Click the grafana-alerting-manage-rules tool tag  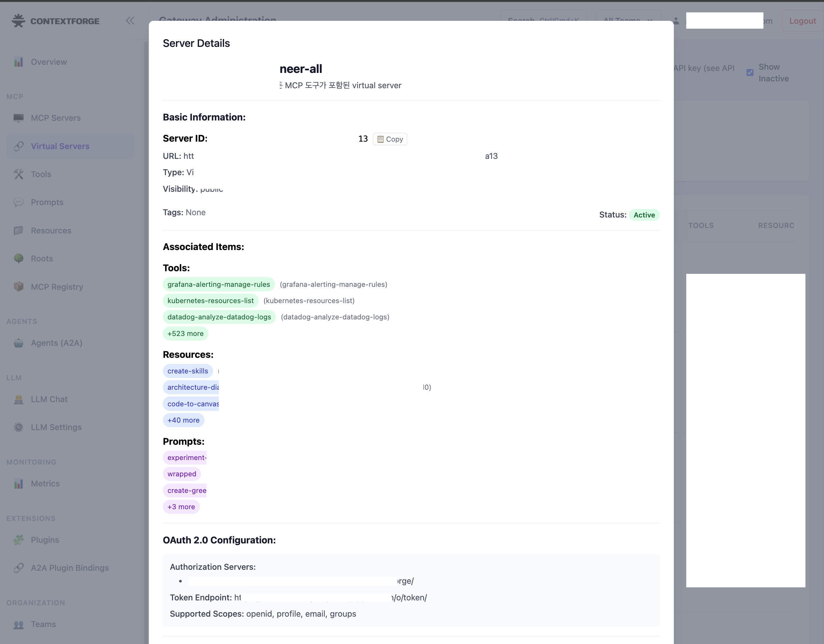point(219,285)
